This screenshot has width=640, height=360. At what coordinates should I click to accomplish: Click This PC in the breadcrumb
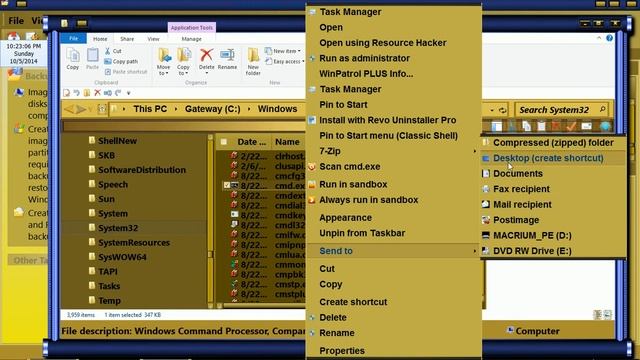[x=150, y=109]
